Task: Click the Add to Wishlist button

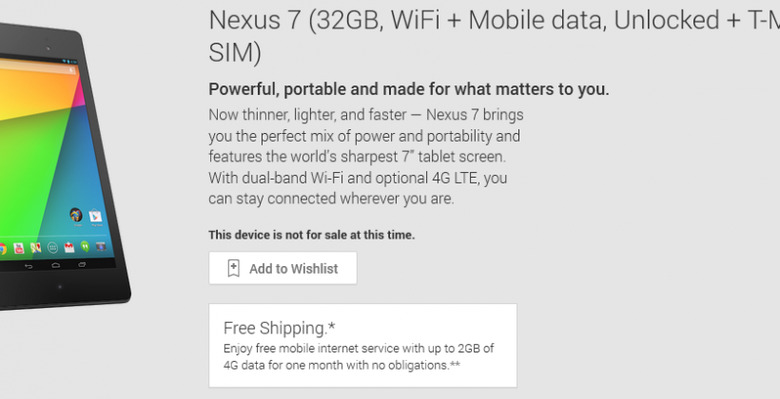Action: (283, 268)
